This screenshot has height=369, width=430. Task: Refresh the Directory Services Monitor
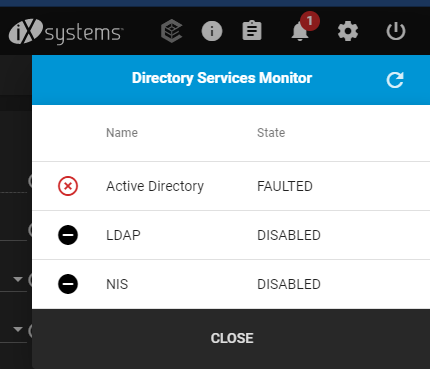click(x=395, y=79)
